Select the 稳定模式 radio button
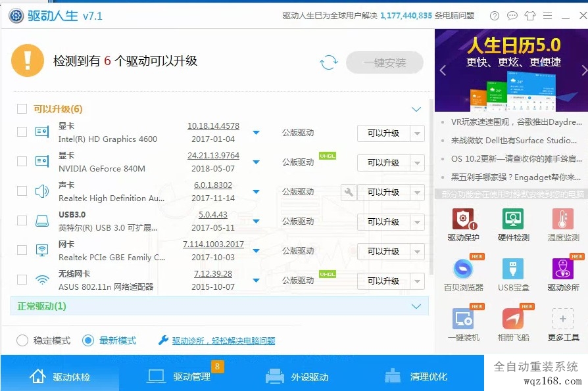 click(x=22, y=340)
